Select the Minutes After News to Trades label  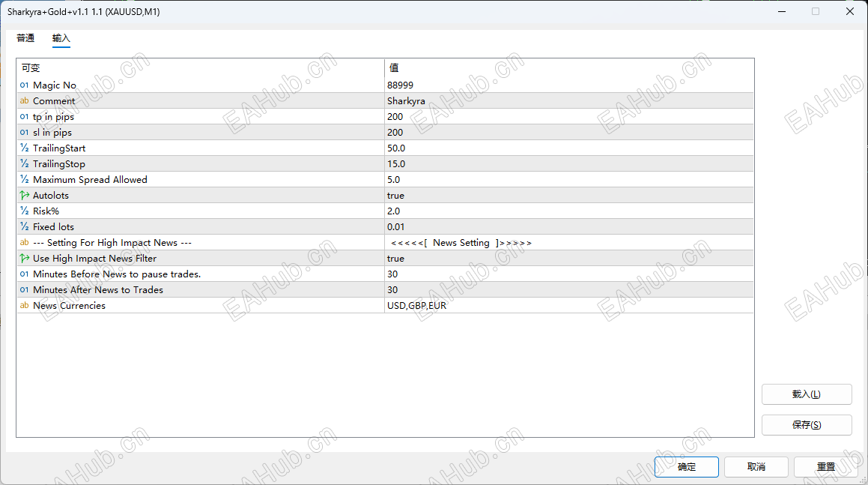pos(98,290)
